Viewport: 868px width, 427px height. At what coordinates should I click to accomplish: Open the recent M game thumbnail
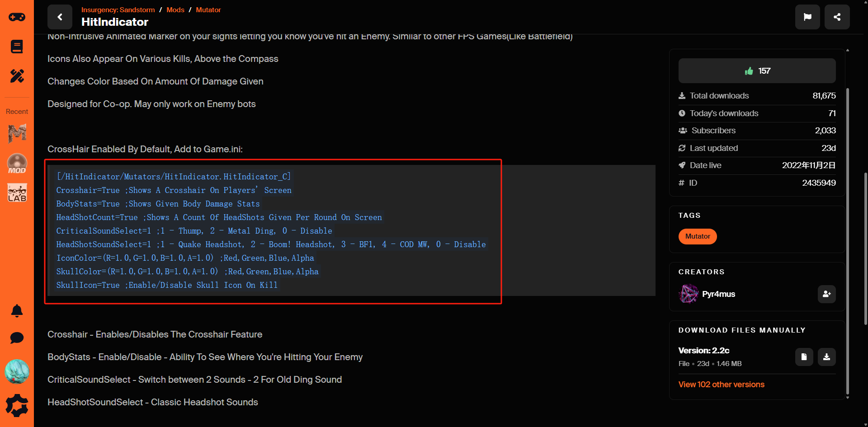pyautogui.click(x=17, y=133)
